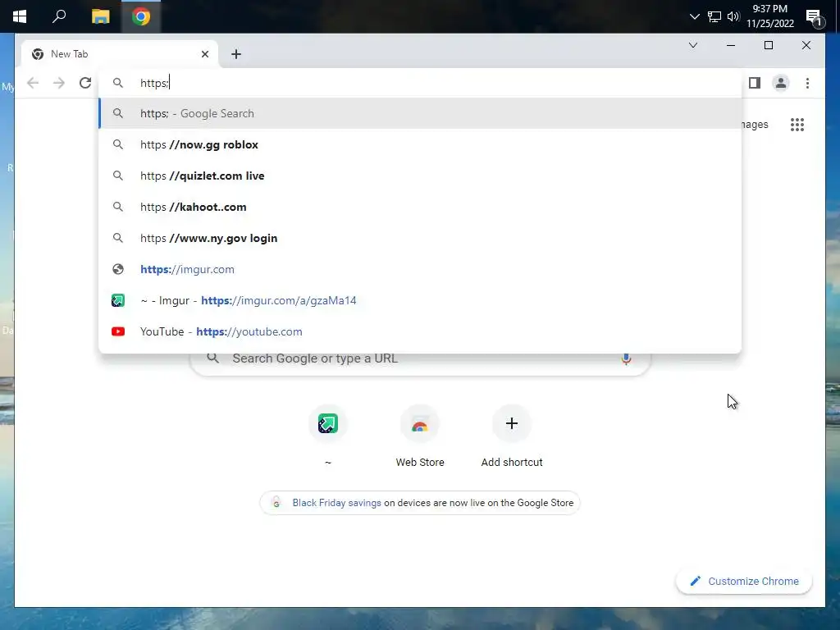
Task: Click the Forward navigation arrow
Action: point(59,83)
